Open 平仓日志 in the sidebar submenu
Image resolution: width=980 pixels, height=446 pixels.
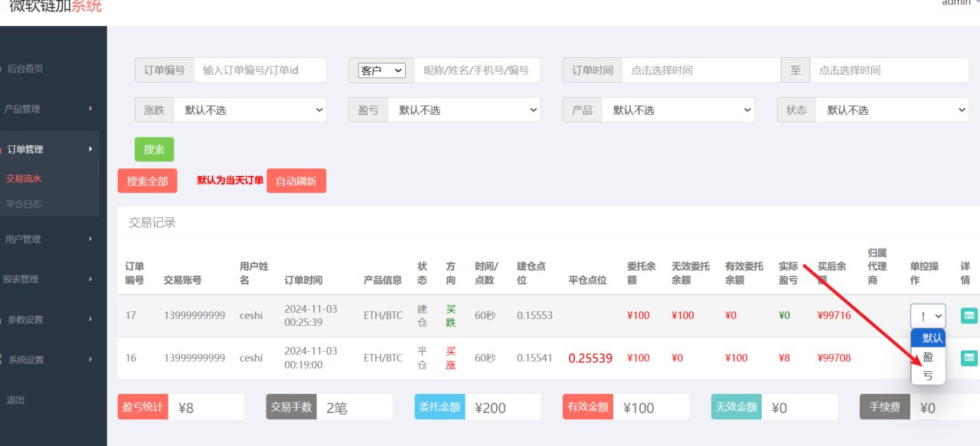click(24, 204)
